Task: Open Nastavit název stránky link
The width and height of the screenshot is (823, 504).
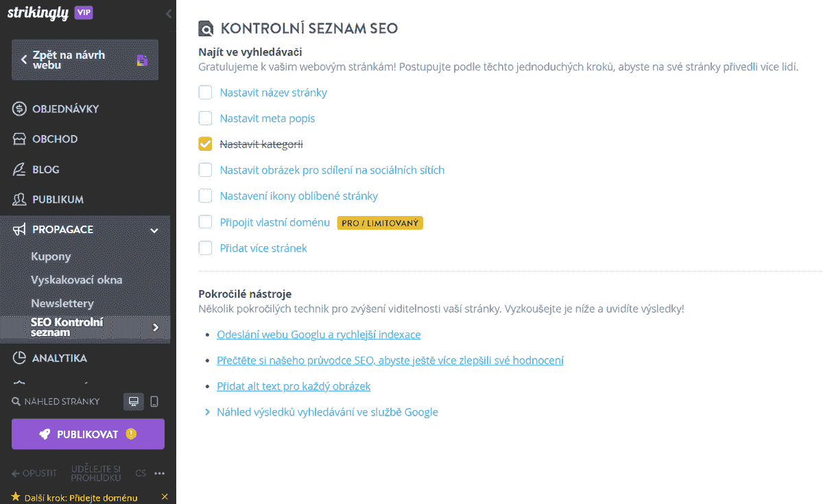Action: (274, 93)
